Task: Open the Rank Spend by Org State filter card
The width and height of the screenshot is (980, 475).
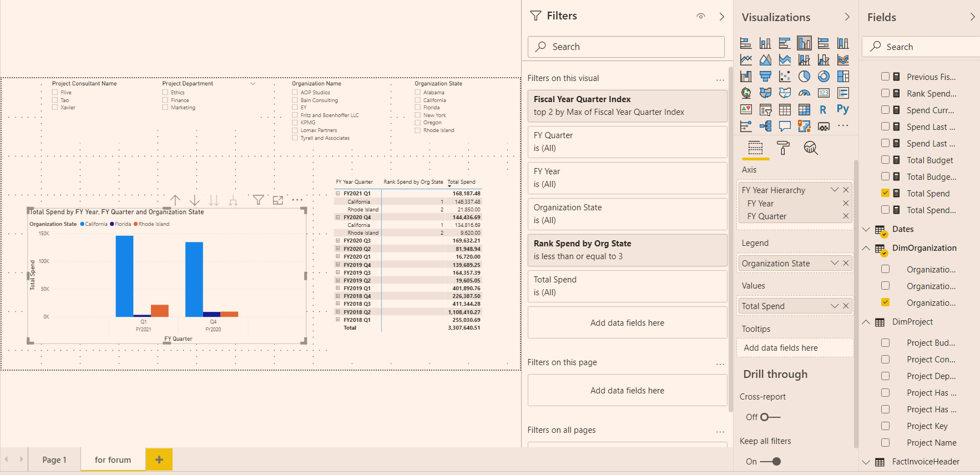Action: [627, 250]
